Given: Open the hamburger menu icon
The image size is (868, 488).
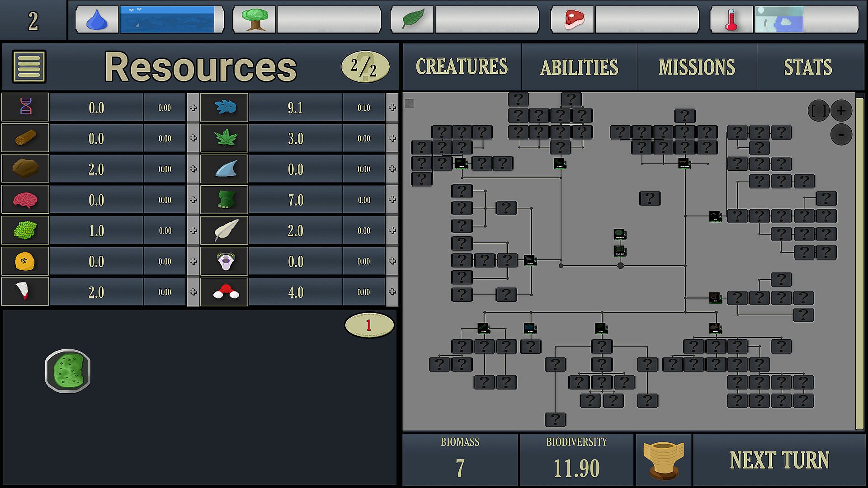Looking at the screenshot, I should (x=29, y=66).
